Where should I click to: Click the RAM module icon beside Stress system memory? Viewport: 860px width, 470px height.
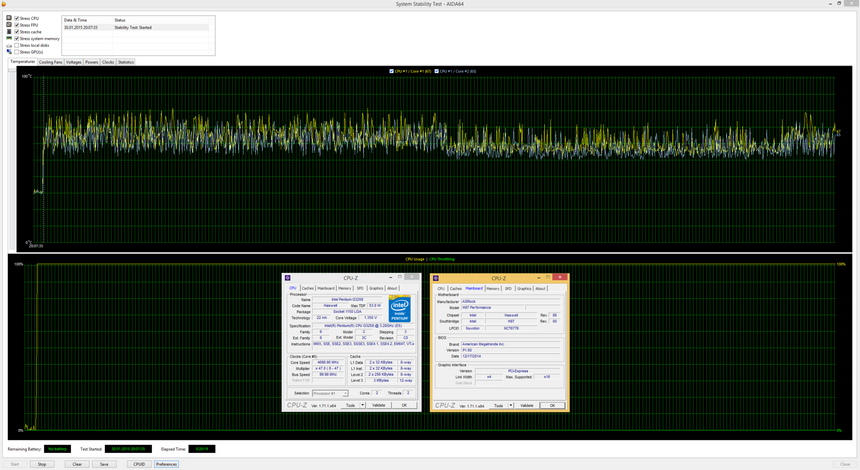10,38
